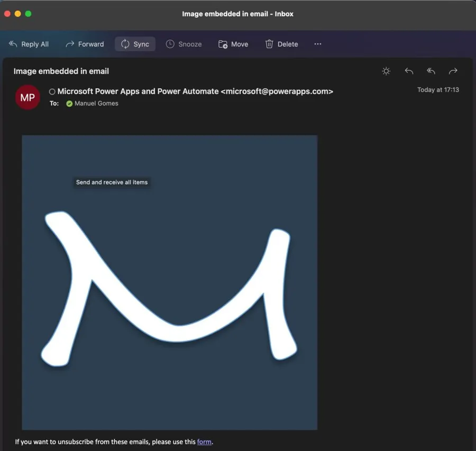476x451 pixels.
Task: Click the single reply arrow in header
Action: click(x=409, y=71)
